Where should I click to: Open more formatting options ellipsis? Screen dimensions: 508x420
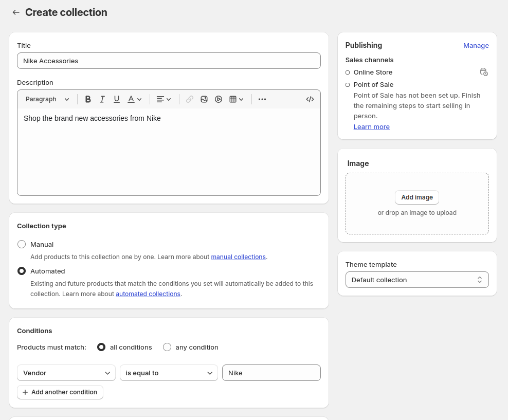(x=262, y=99)
